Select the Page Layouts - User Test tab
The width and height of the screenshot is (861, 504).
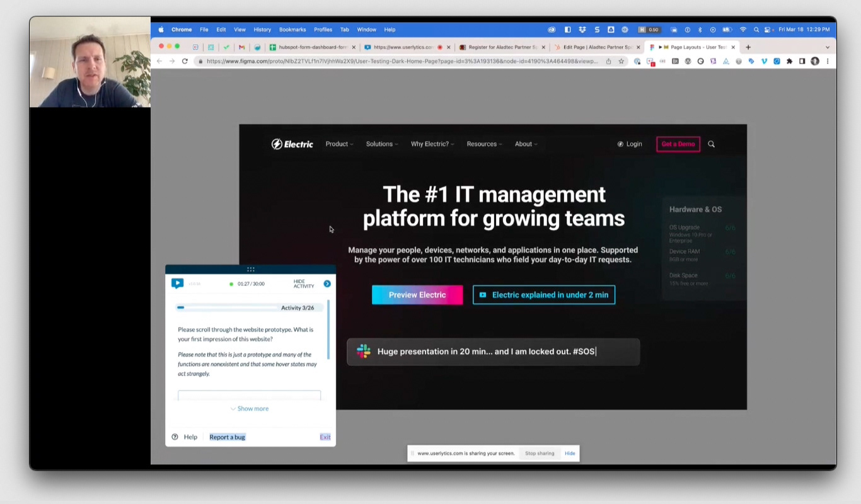click(693, 47)
